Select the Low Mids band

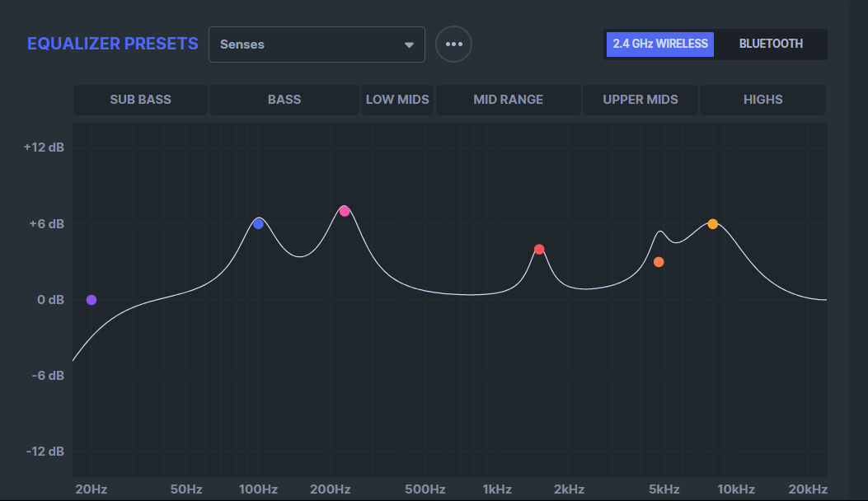397,100
